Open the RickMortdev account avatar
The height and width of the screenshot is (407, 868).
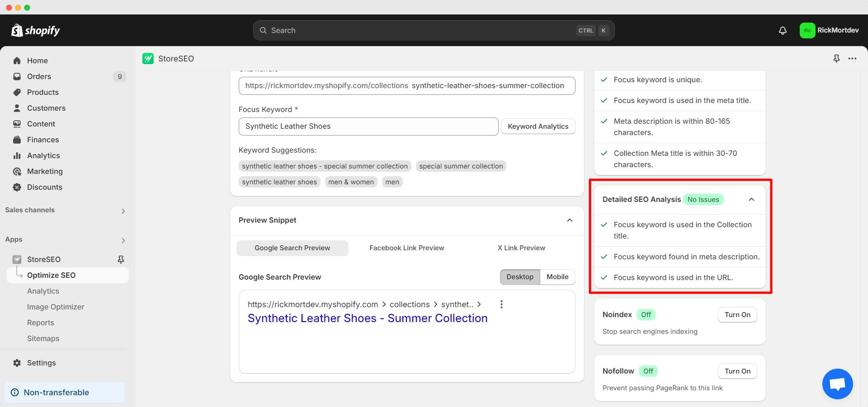point(807,30)
